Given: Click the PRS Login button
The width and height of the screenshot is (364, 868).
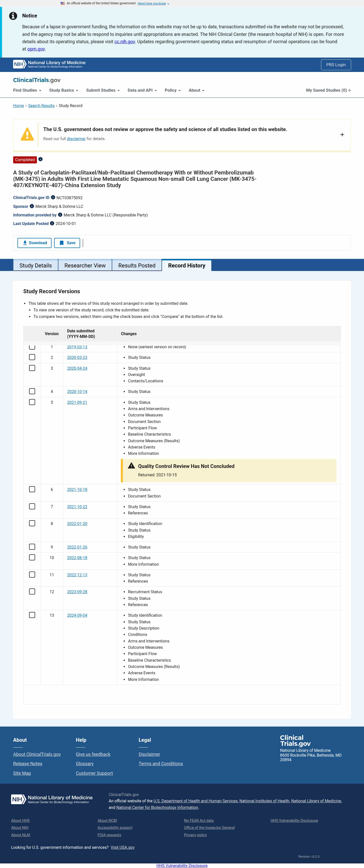Looking at the screenshot, I should [335, 65].
